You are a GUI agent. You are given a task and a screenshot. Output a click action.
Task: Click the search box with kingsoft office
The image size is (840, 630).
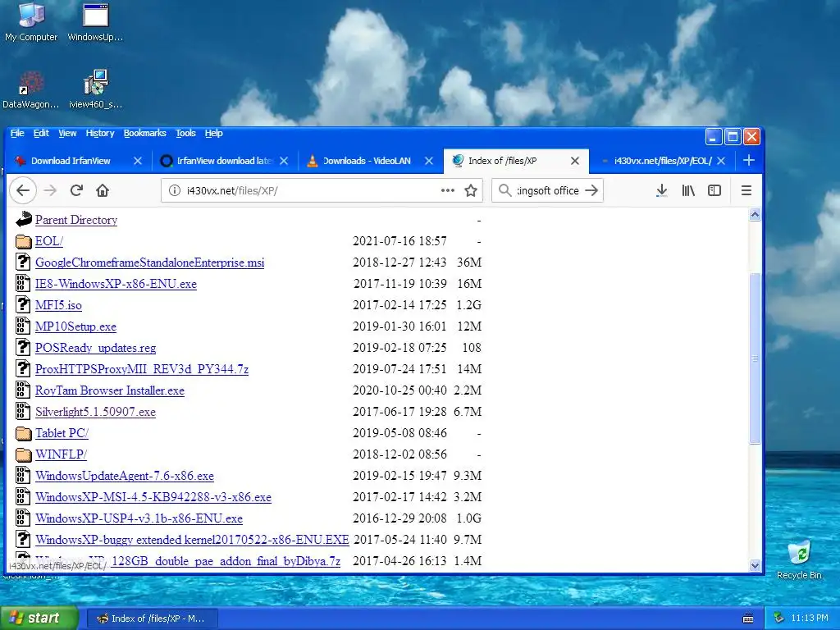[547, 190]
